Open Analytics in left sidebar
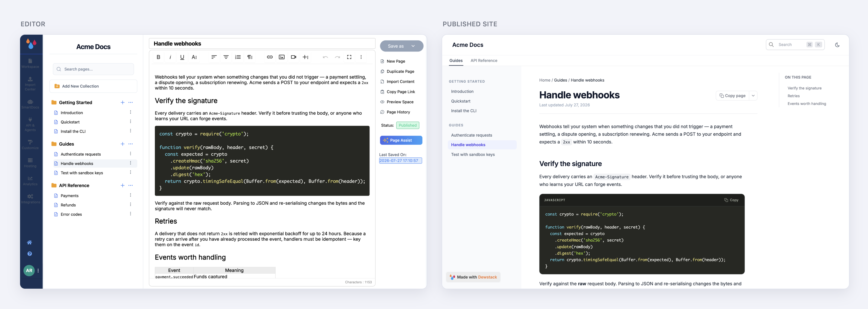The height and width of the screenshot is (309, 868). coord(30,181)
